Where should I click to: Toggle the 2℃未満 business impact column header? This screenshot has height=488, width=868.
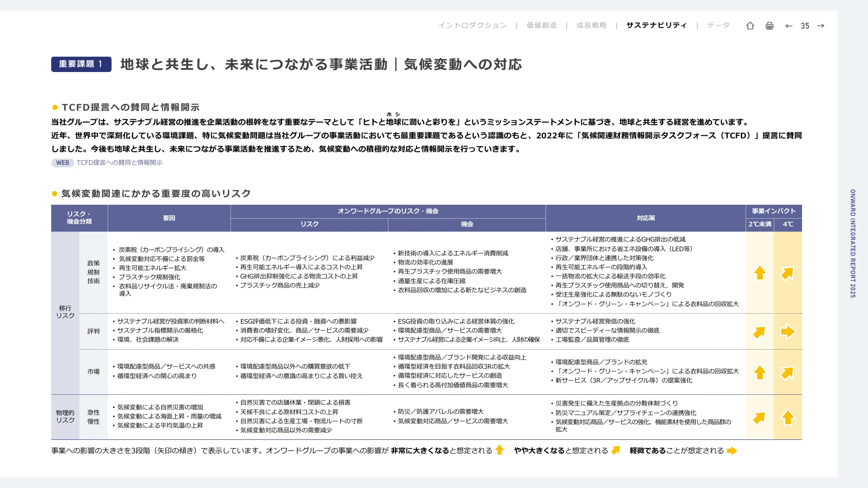[759, 224]
